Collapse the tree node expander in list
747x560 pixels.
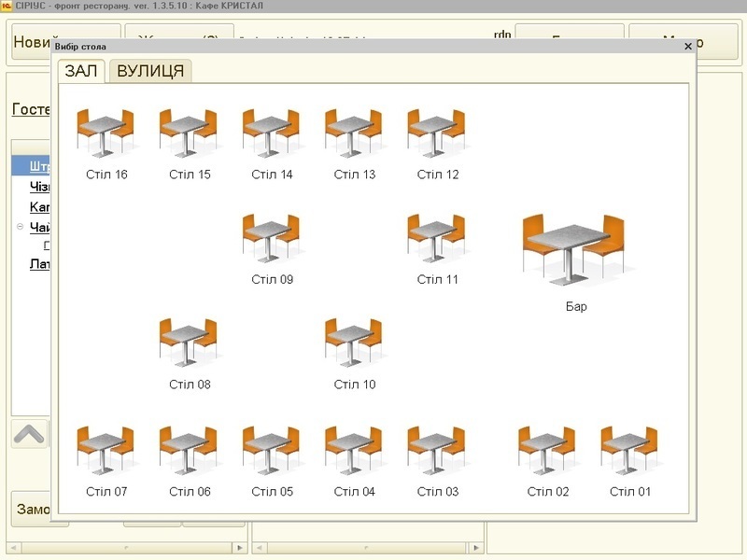click(x=20, y=227)
